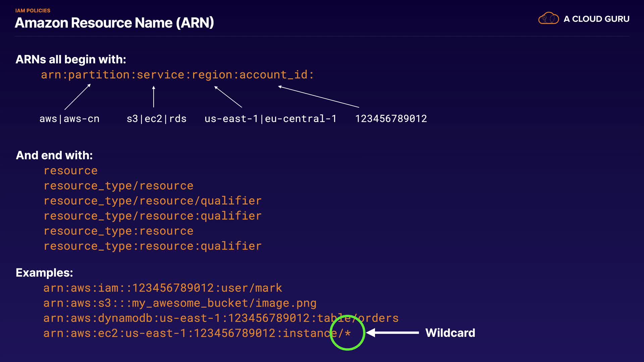Click the arrow pointing to region
Screen dimensions: 644x362
(x=228, y=97)
